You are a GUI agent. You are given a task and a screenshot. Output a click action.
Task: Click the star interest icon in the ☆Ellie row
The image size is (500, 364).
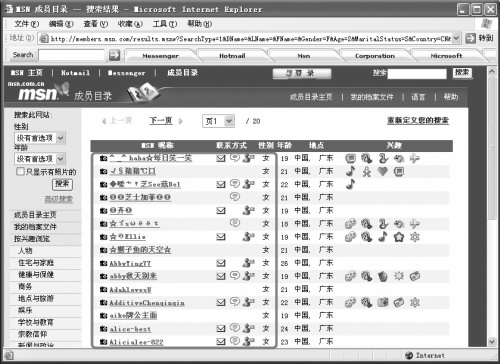(399, 237)
